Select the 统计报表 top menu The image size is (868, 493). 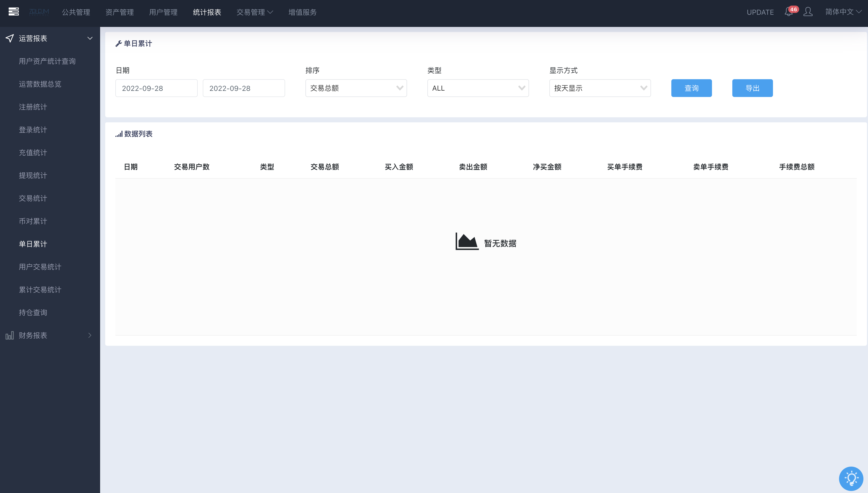[x=207, y=12]
